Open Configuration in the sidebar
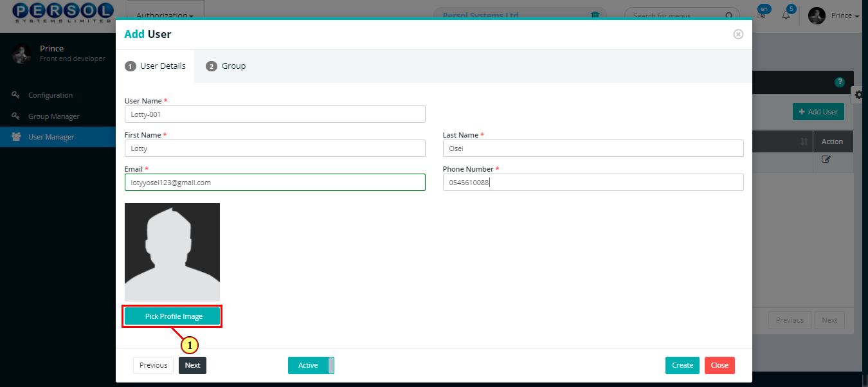The image size is (868, 387). 50,95
